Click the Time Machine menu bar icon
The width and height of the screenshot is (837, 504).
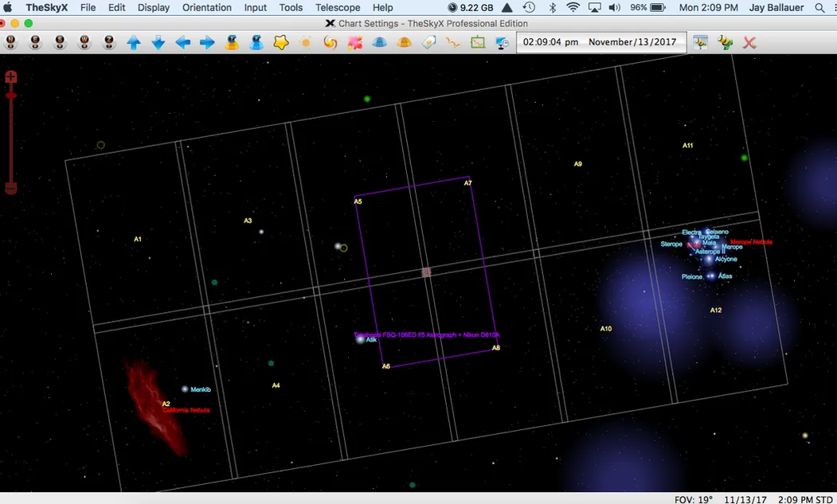529,7
